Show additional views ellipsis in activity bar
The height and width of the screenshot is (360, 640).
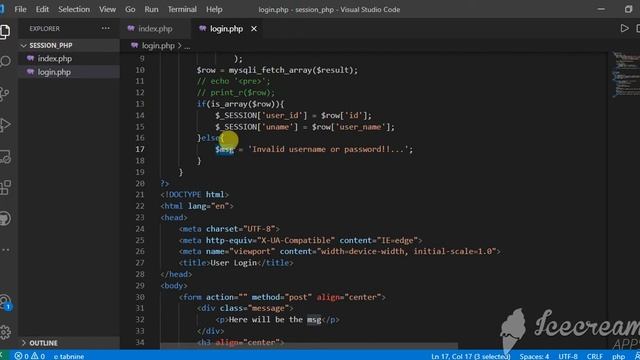(5, 249)
